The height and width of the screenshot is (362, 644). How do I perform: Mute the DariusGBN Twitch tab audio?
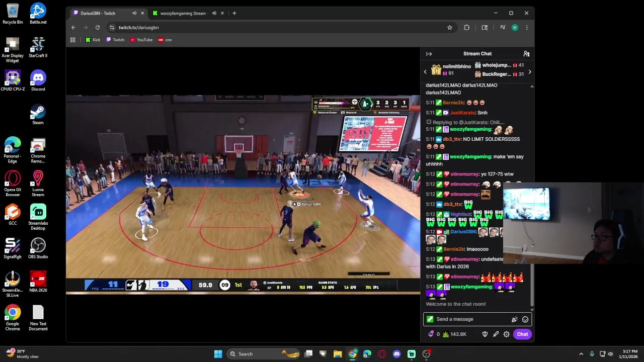pos(134,13)
